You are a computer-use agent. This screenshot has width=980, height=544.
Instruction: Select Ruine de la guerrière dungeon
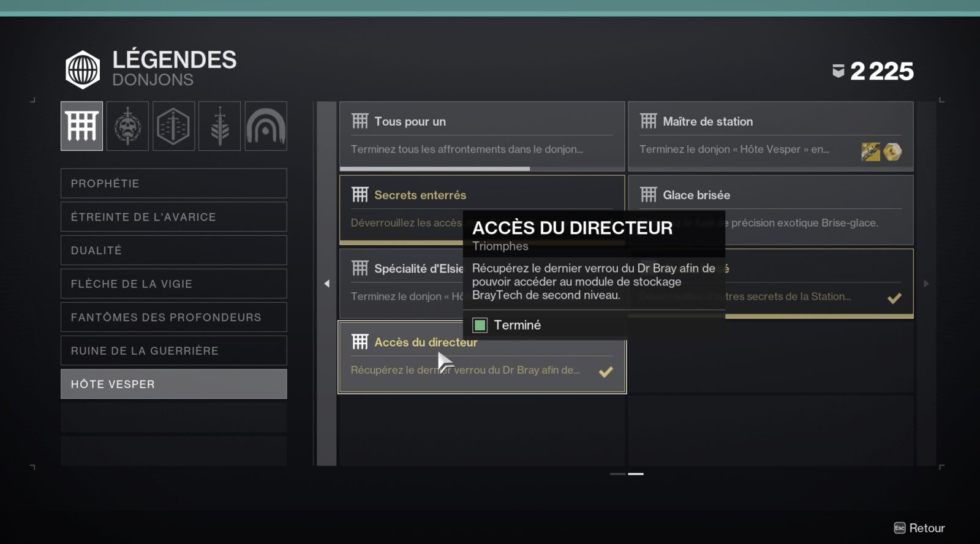tap(174, 350)
